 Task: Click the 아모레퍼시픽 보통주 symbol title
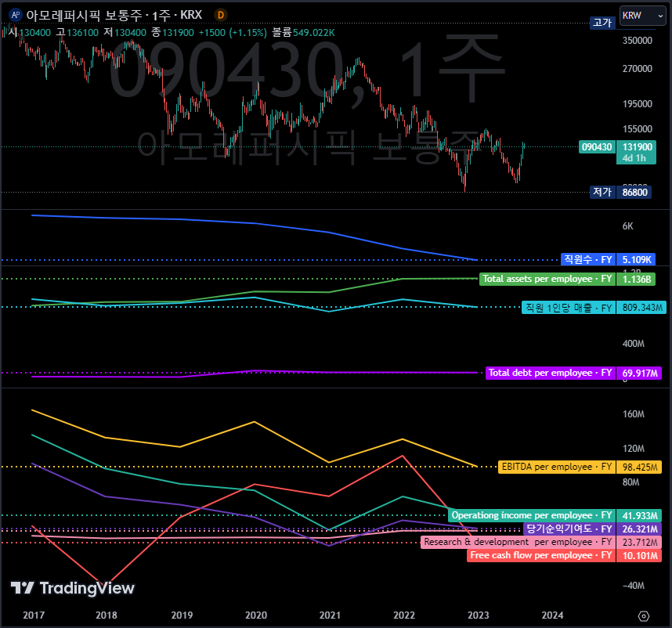point(84,15)
